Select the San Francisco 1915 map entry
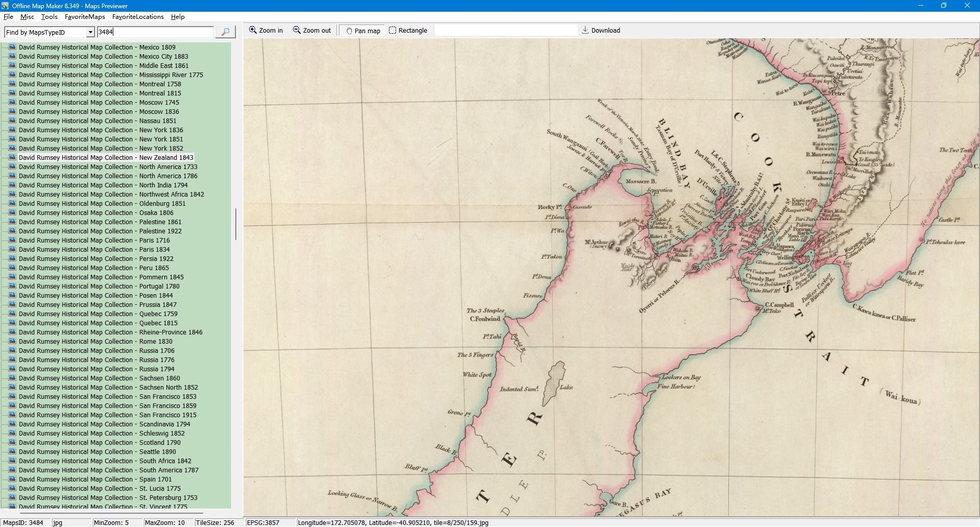 (107, 415)
